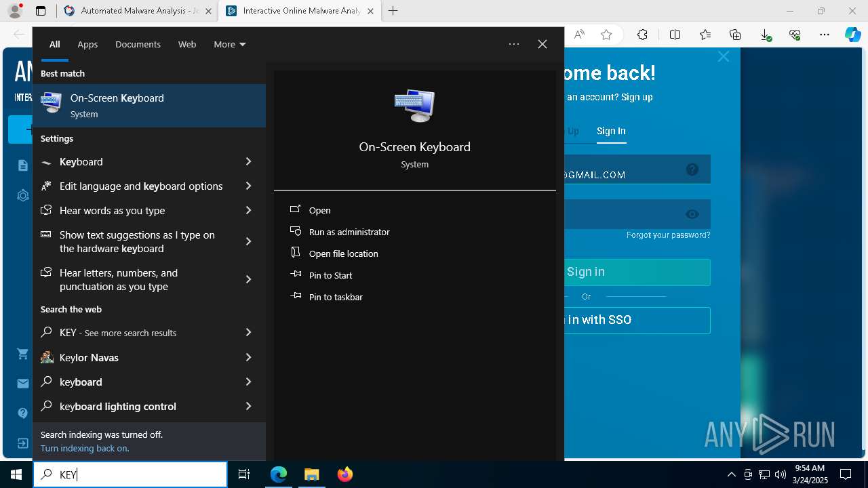Open Edge collections button

point(735,35)
